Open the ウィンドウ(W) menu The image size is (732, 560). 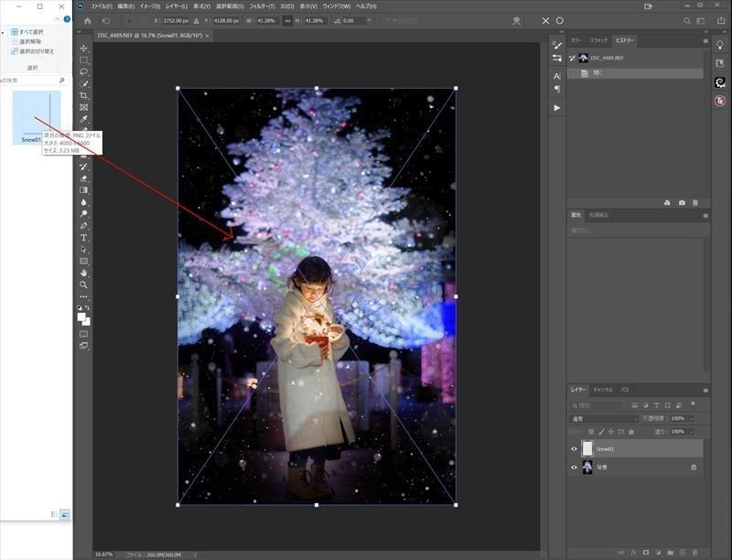tap(336, 6)
